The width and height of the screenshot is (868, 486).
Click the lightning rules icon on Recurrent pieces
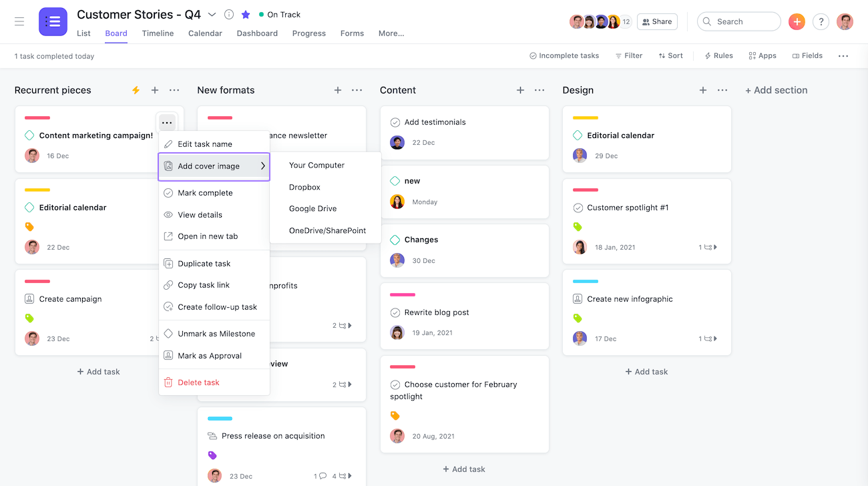pyautogui.click(x=136, y=90)
